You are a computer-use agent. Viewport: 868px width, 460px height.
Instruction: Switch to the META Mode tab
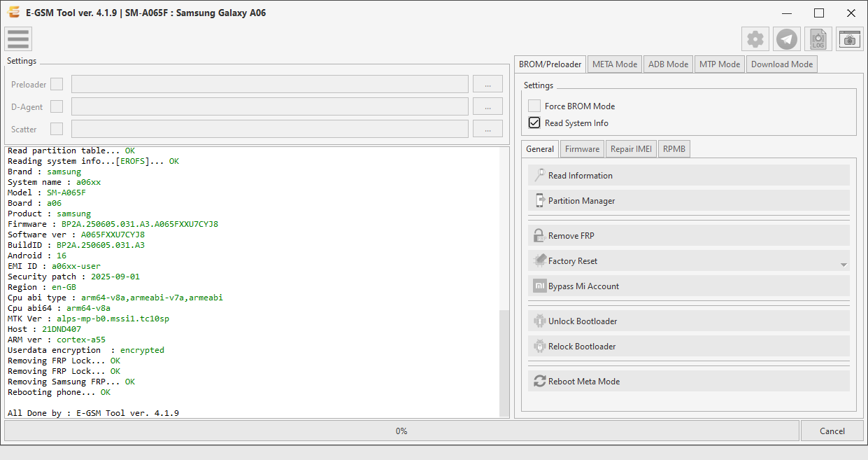(x=615, y=64)
